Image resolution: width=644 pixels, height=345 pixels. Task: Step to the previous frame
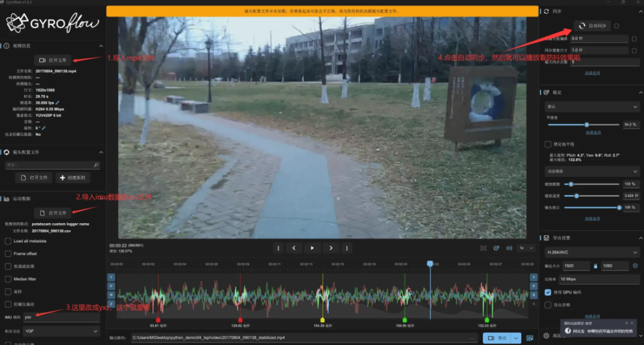[x=293, y=248]
